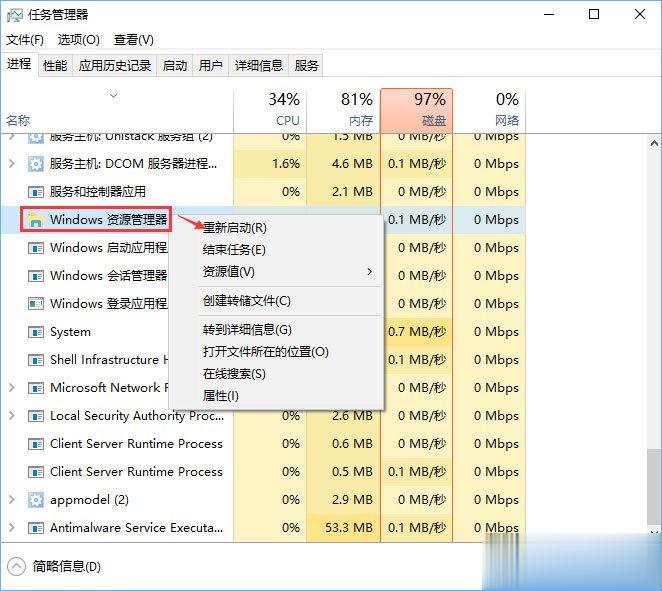
Task: Click the scrollbar up arrow
Action: point(654,144)
